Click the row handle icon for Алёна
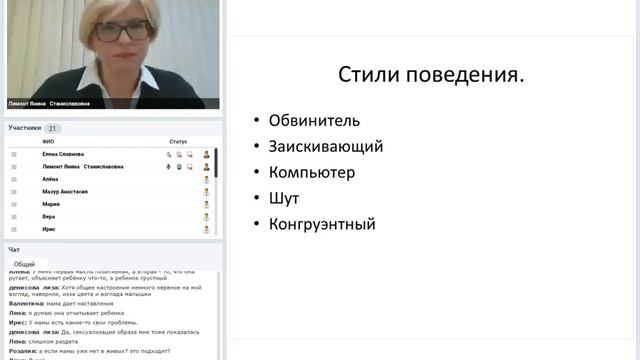 point(14,180)
